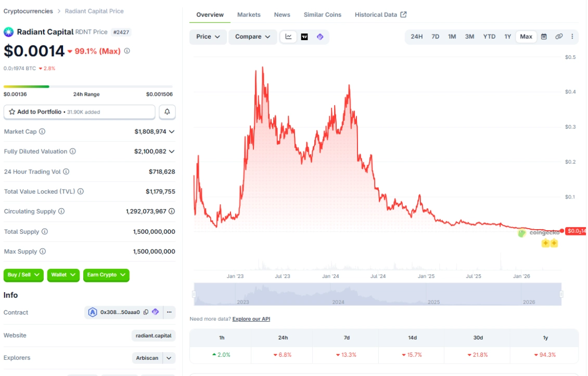Click the 24h range progress bar
Viewport: 588px width, 376px height.
point(88,86)
